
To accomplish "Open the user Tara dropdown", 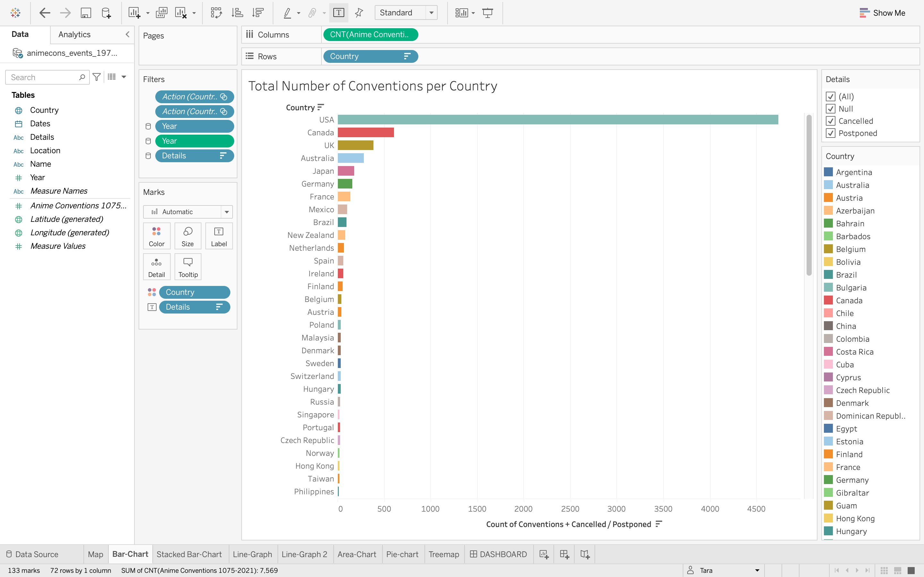I will (757, 570).
